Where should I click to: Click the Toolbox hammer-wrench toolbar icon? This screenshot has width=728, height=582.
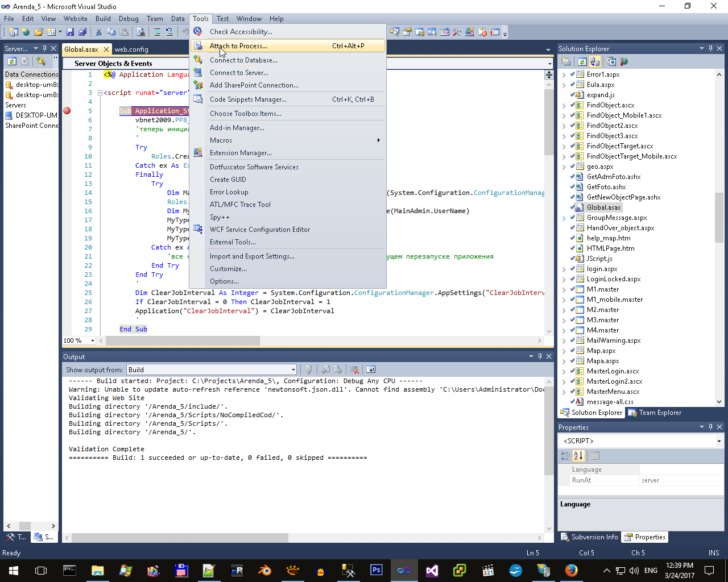pos(457,32)
